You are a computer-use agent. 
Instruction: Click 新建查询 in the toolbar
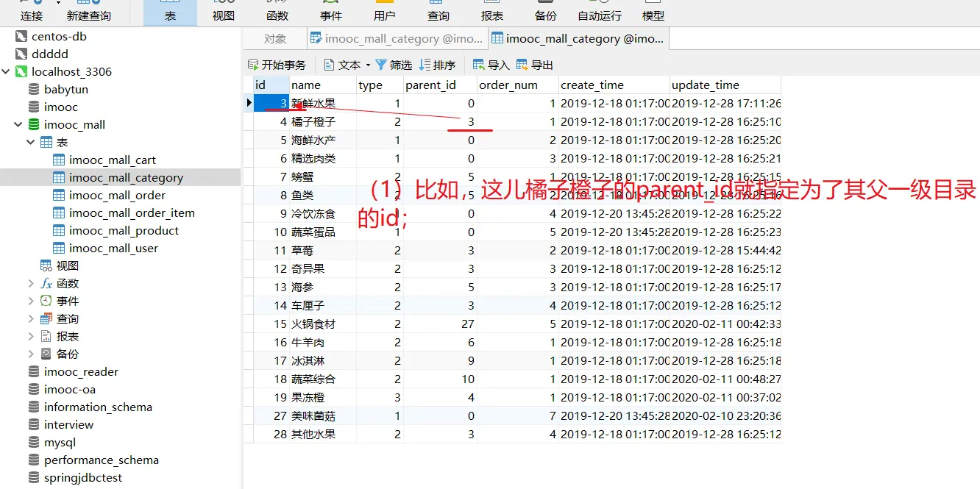tap(88, 12)
